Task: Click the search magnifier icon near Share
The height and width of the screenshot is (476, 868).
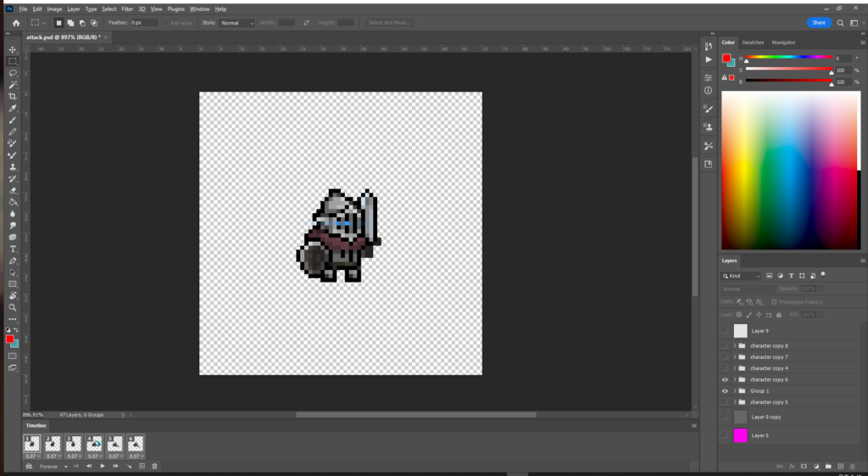Action: [840, 23]
